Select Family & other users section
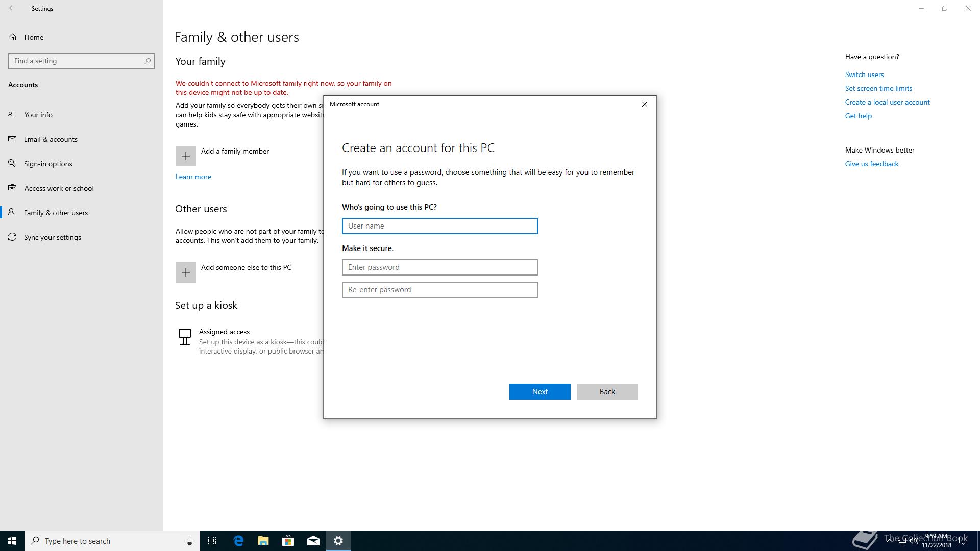This screenshot has width=980, height=551. click(82, 213)
